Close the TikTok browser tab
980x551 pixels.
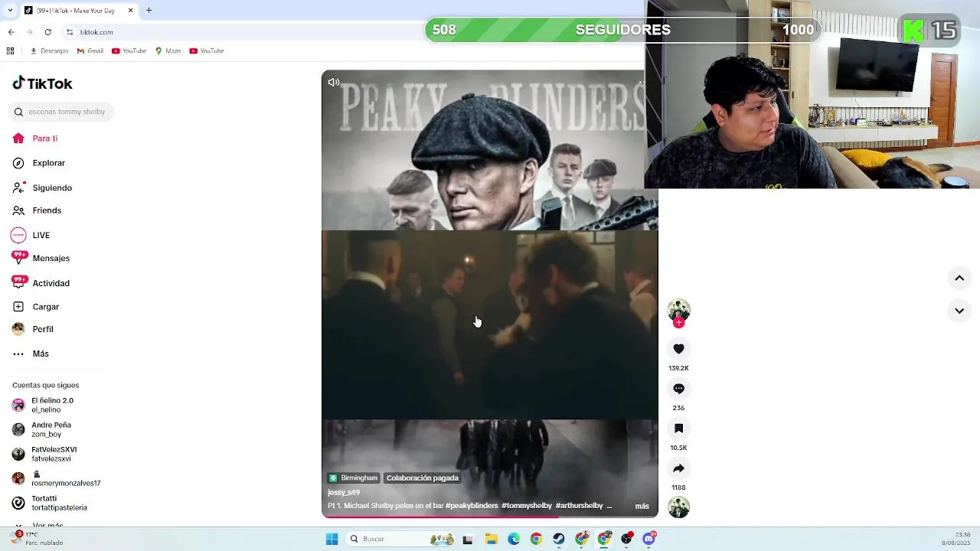pyautogui.click(x=130, y=11)
